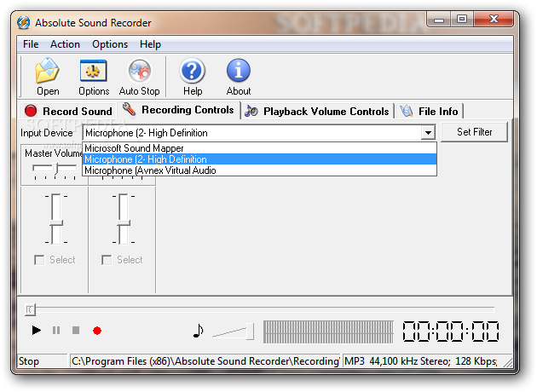The height and width of the screenshot is (392, 537).
Task: Click the Help question mark icon
Action: (193, 77)
